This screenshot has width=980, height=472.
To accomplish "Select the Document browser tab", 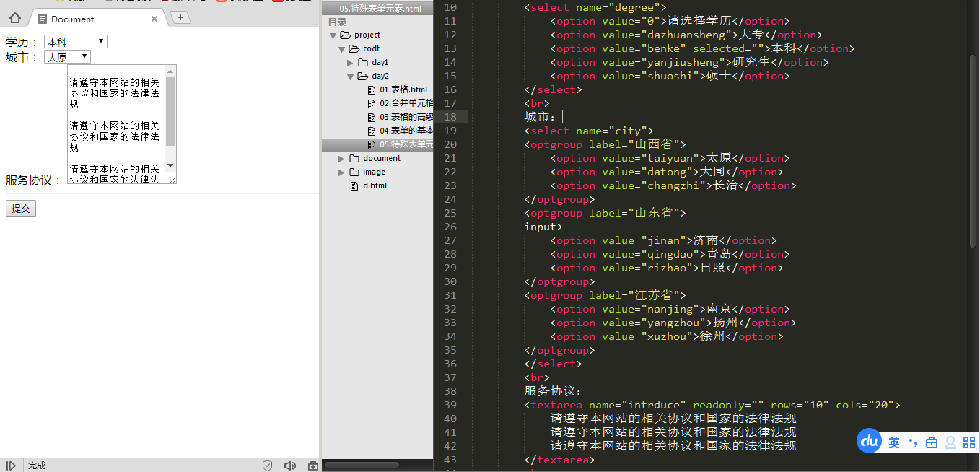I will [97, 19].
